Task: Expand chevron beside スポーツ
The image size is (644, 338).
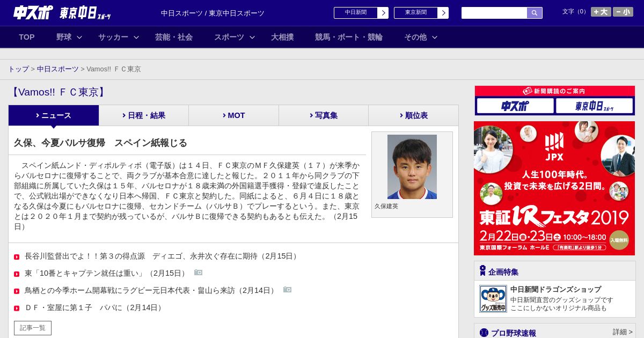Action: point(252,38)
